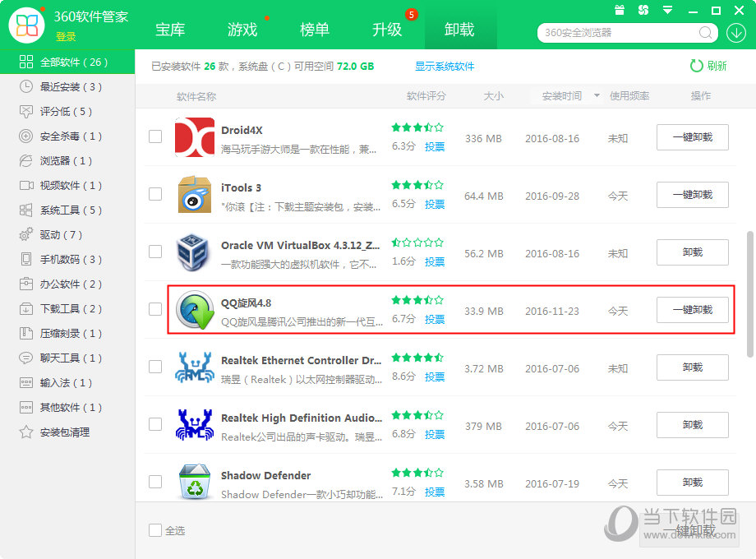
Task: Check the Oracle VM VirtualBox checkbox
Action: pyautogui.click(x=154, y=252)
